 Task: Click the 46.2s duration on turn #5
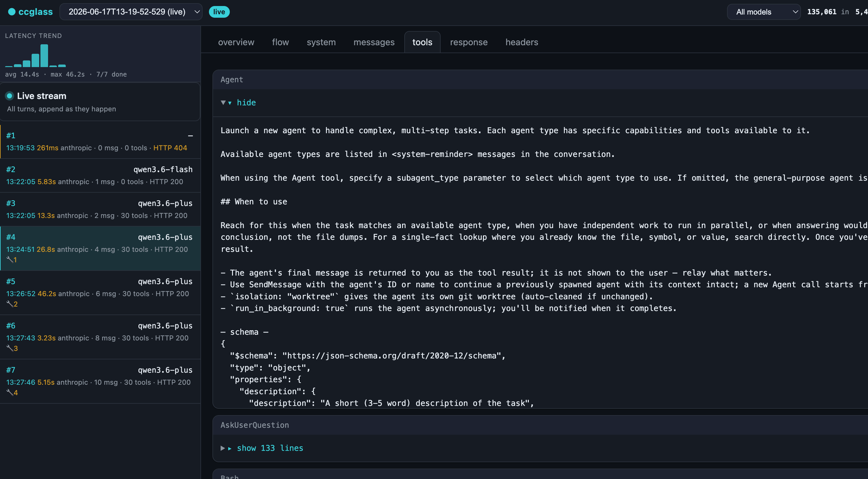coord(47,294)
